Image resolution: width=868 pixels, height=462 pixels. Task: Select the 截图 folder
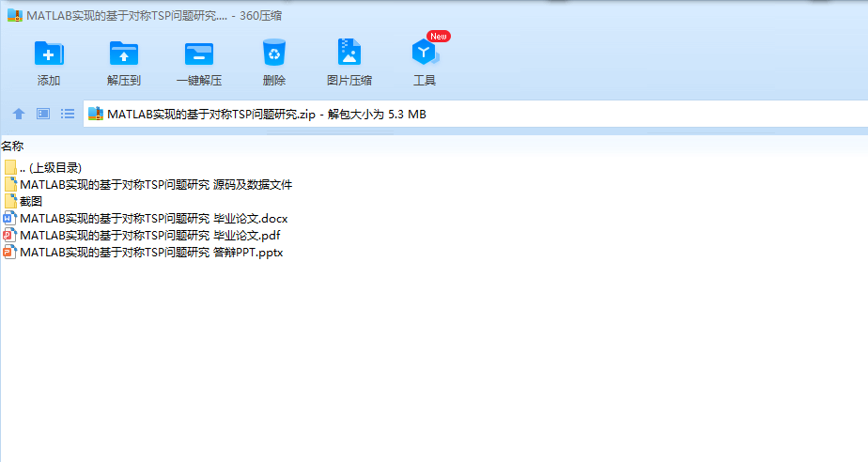pos(23,201)
